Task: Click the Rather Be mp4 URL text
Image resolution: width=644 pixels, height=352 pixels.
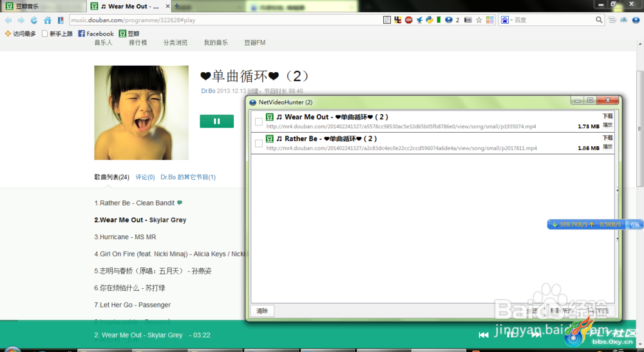Action: [x=401, y=148]
